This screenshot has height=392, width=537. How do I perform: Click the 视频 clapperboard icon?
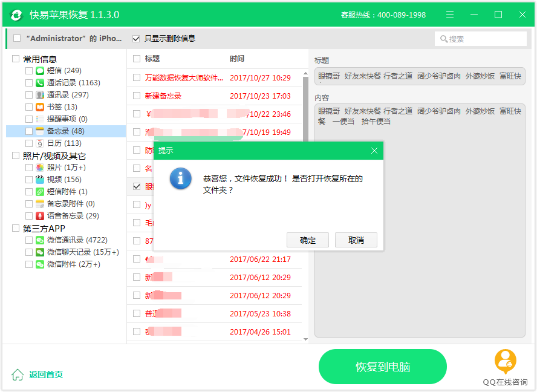40,180
